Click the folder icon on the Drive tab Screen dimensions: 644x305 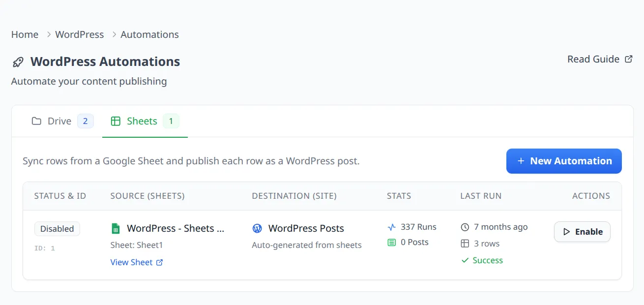coord(36,121)
